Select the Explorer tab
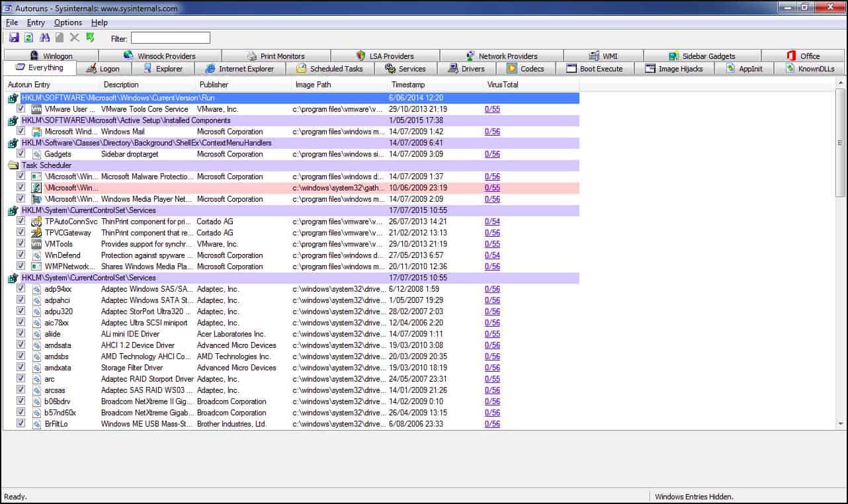The image size is (848, 504). (163, 68)
